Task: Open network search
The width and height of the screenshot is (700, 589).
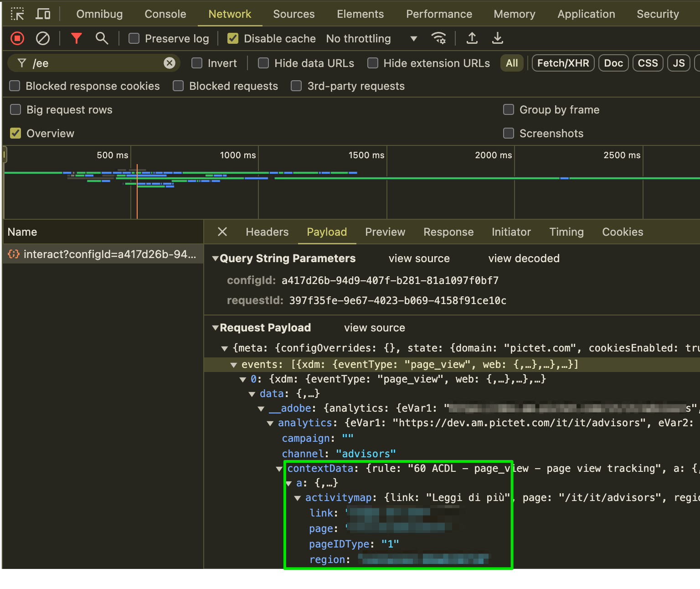Action: coord(102,38)
